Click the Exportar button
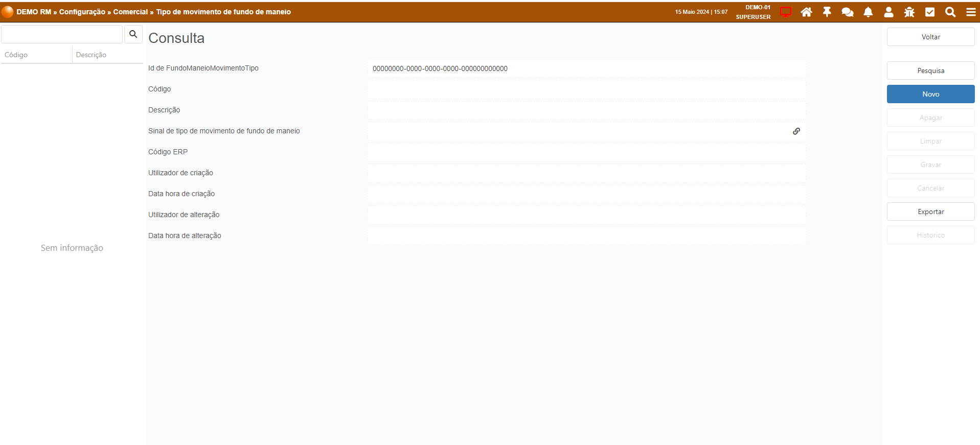Image resolution: width=980 pixels, height=445 pixels. 930,212
